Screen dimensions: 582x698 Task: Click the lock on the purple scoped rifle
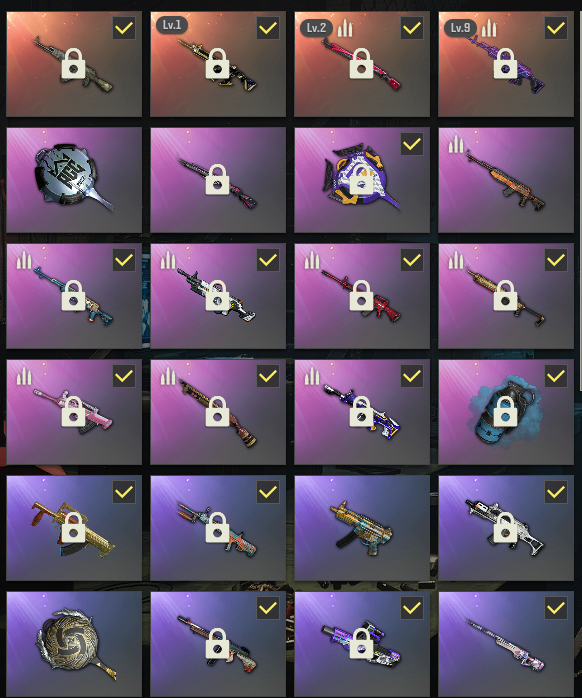pos(362,644)
